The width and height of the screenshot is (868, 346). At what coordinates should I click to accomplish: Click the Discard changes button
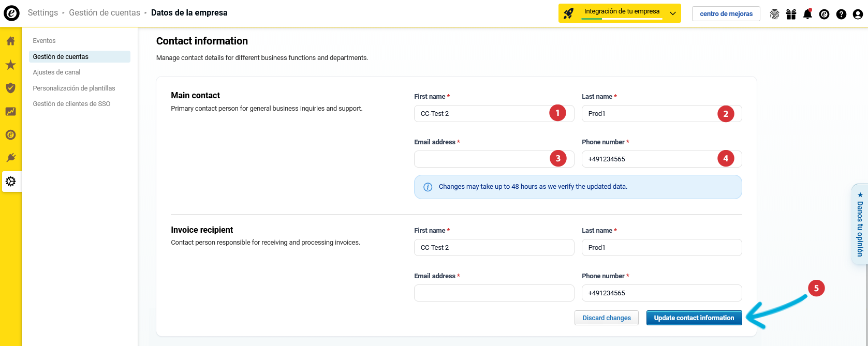click(607, 318)
